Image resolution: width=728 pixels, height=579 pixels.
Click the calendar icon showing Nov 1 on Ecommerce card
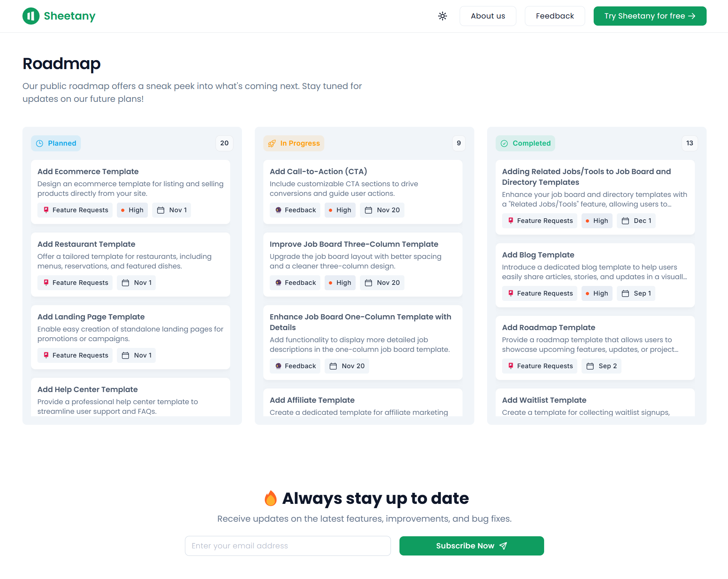(161, 210)
